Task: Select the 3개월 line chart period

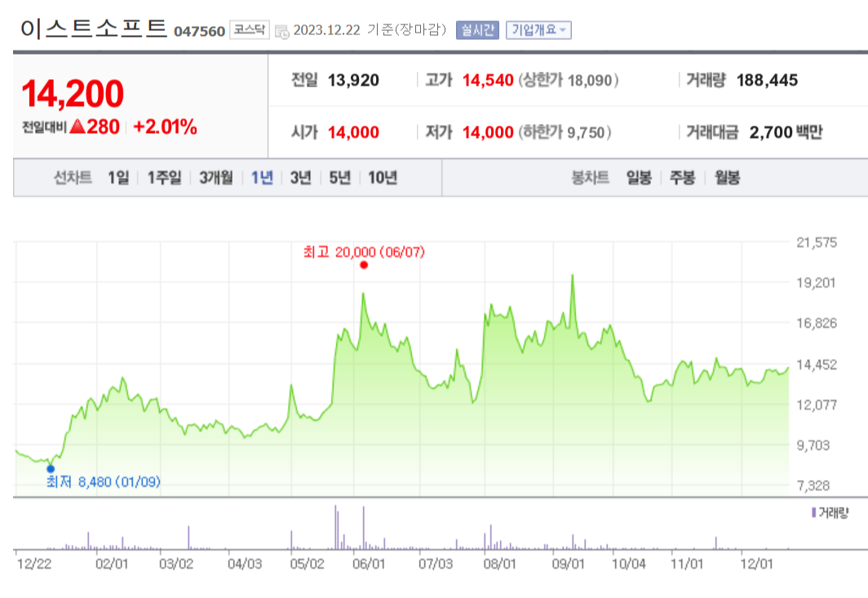Action: (x=216, y=178)
